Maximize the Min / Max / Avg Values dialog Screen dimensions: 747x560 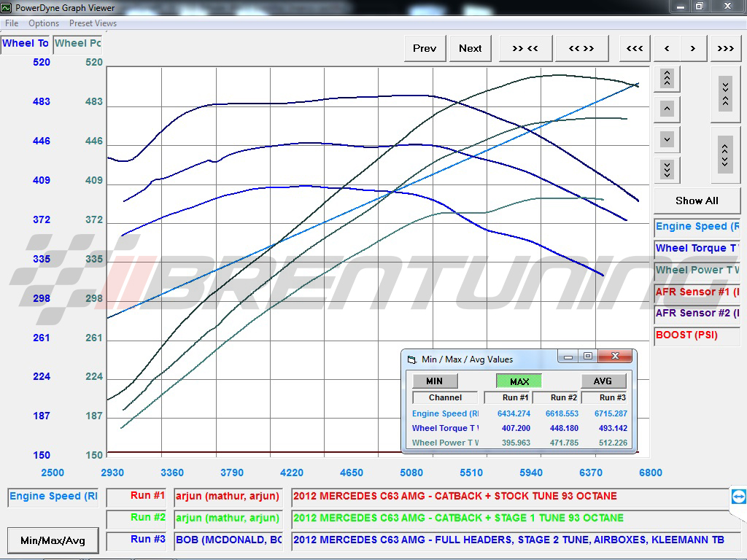pyautogui.click(x=588, y=356)
